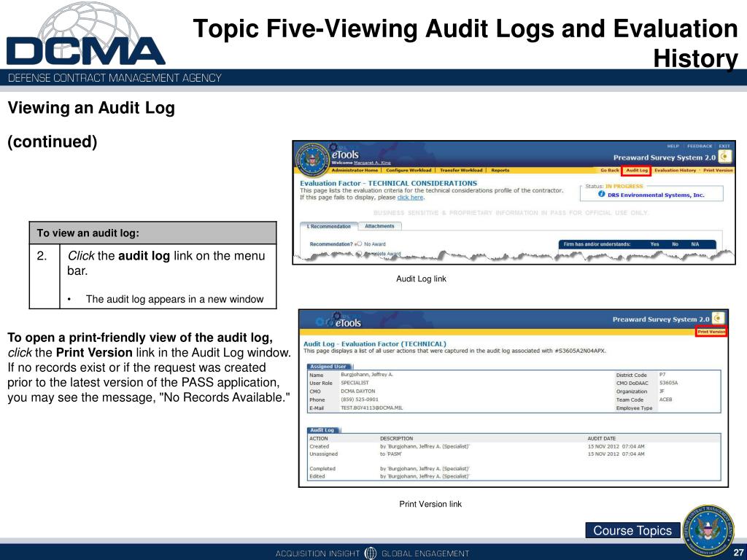The width and height of the screenshot is (747, 560).
Task: Open the Configure Workload menu item
Action: pos(409,170)
